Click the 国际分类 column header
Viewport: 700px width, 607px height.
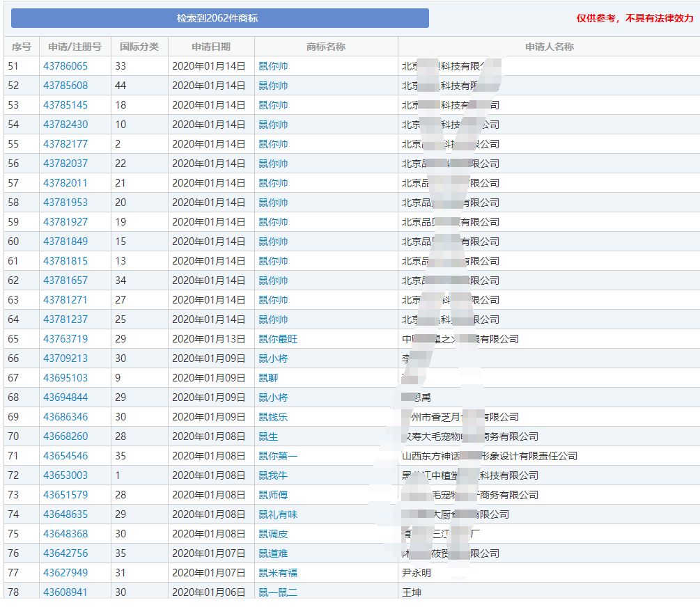coord(139,47)
